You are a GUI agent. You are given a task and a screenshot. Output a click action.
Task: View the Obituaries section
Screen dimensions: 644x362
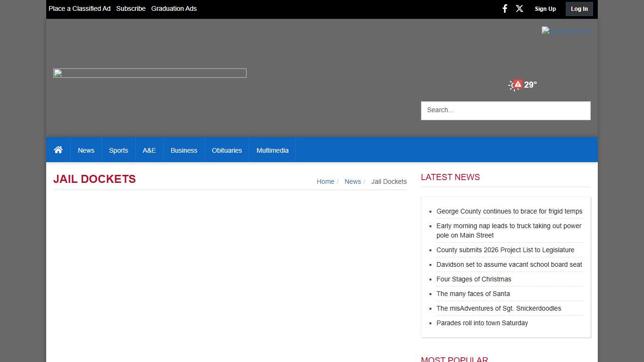tap(227, 150)
